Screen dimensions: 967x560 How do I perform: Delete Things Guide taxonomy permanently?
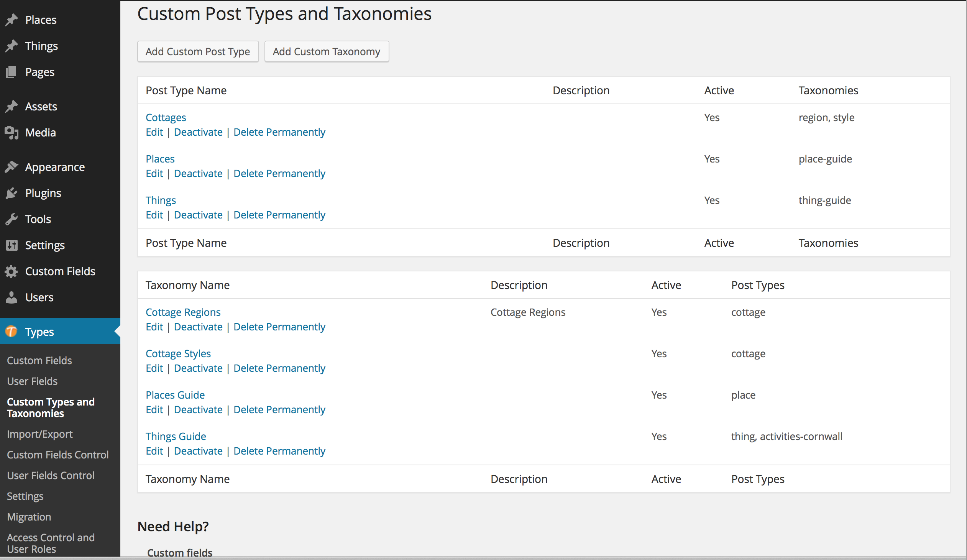pos(279,452)
